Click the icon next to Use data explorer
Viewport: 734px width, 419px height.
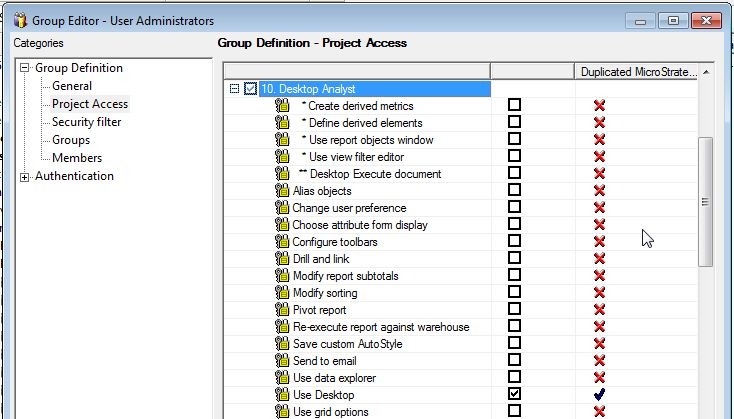click(282, 378)
